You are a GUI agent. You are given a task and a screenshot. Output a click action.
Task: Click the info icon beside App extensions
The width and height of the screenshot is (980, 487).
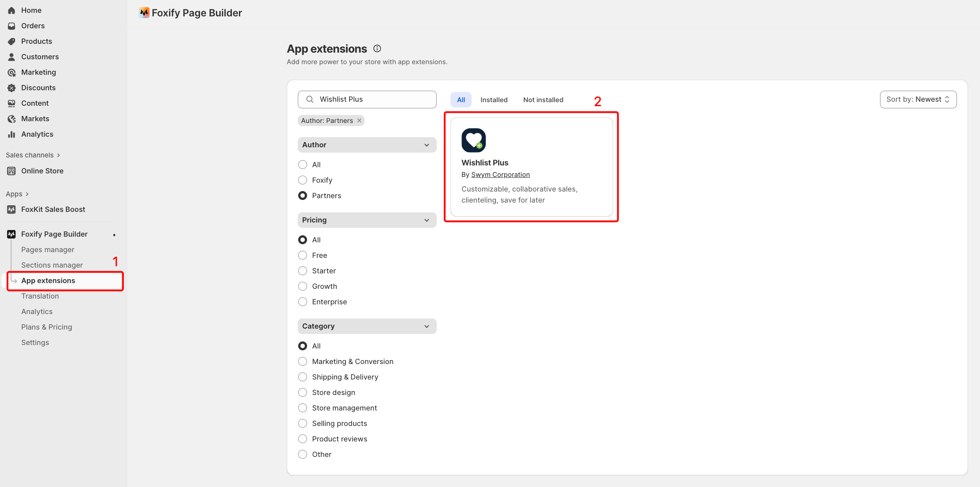pyautogui.click(x=377, y=49)
